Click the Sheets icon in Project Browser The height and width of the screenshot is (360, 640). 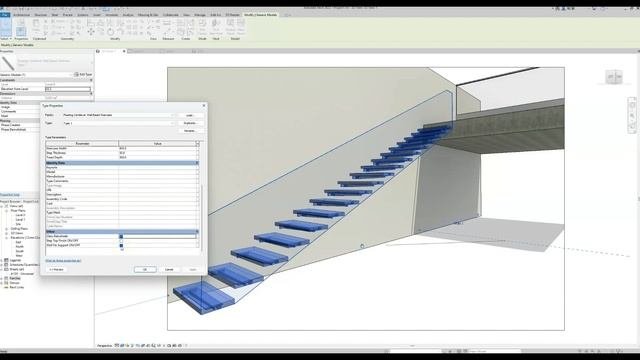(x=6, y=269)
